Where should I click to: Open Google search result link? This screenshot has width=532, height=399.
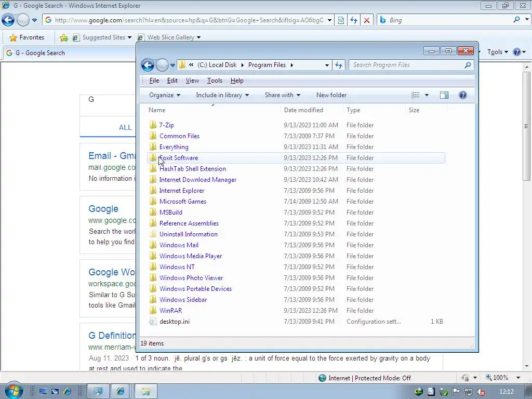tap(103, 209)
